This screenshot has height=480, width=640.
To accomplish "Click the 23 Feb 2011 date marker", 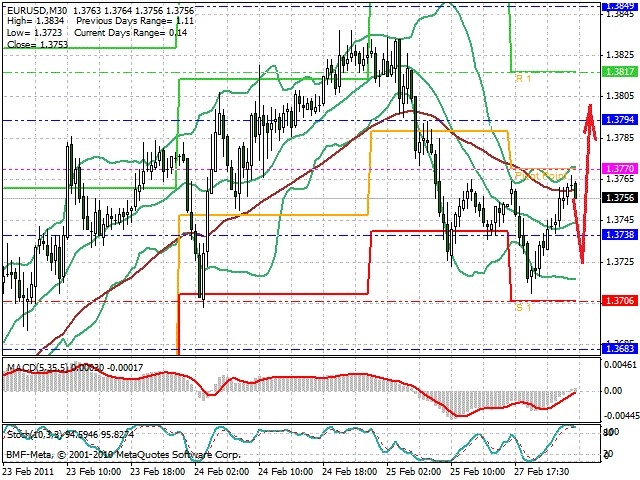I will pyautogui.click(x=28, y=472).
